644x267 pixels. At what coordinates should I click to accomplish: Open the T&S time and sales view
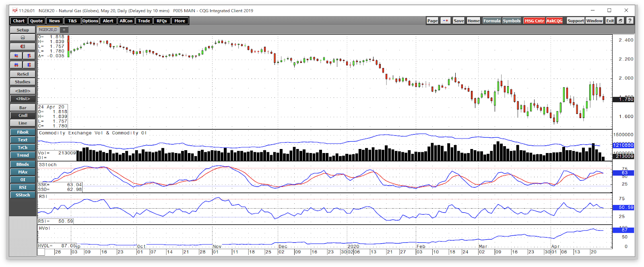(72, 21)
